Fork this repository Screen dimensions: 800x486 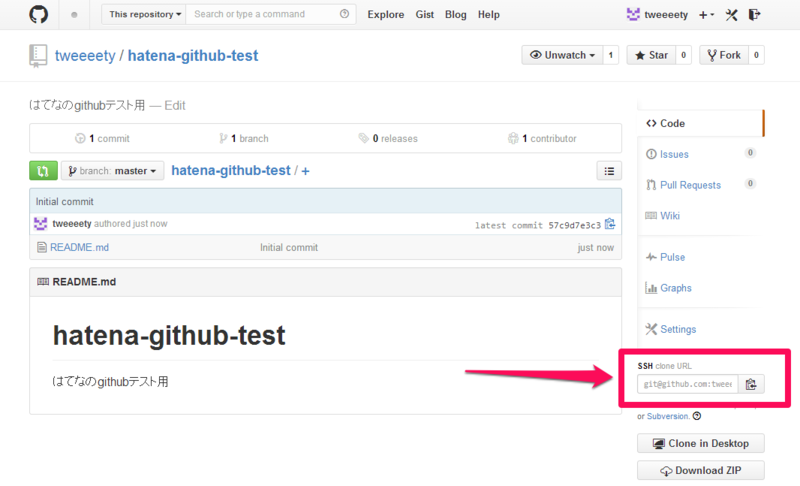click(724, 55)
